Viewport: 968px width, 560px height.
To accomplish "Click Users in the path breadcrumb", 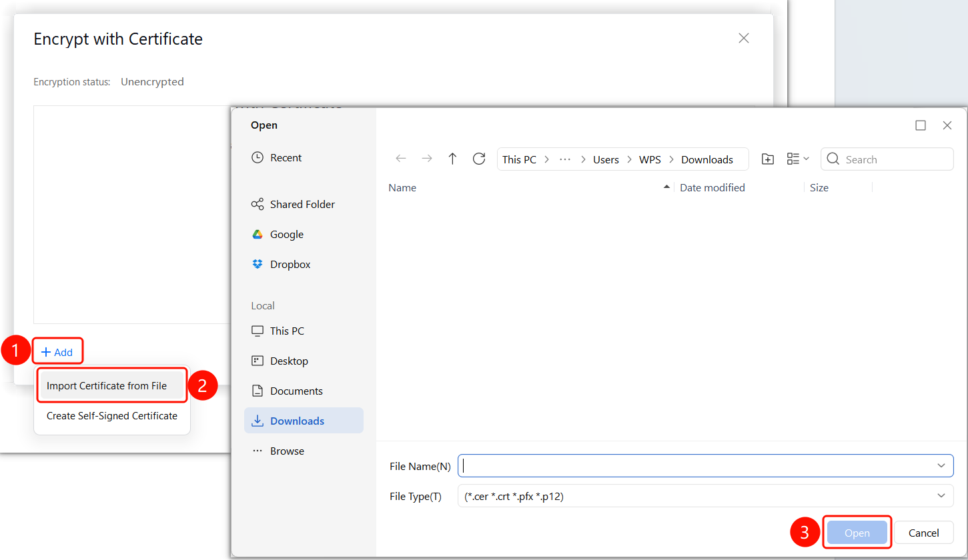I will (x=606, y=160).
